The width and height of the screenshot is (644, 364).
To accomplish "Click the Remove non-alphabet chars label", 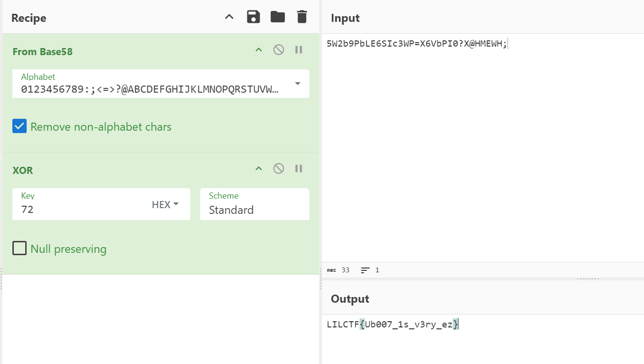I will click(x=101, y=127).
